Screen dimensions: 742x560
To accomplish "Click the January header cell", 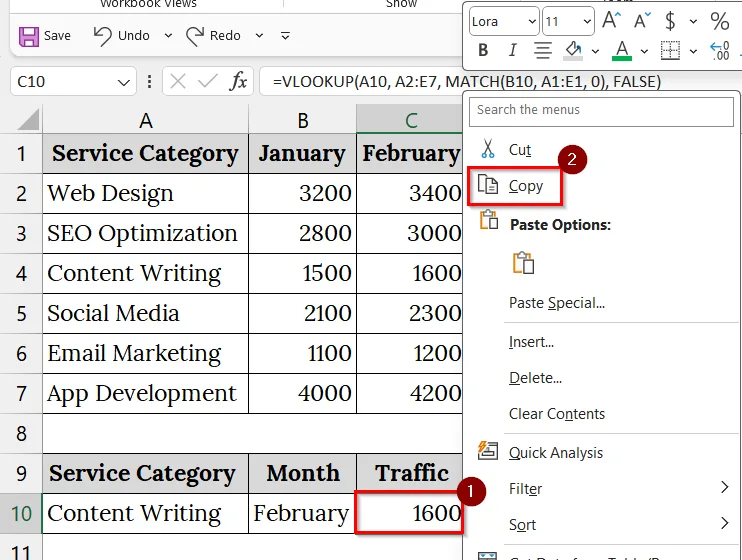I will point(302,153).
